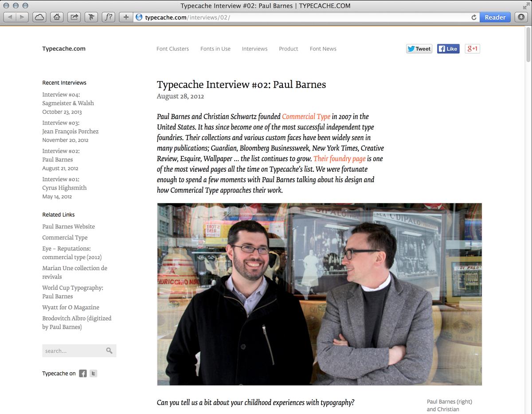Open Fonts in Use section

tap(215, 49)
